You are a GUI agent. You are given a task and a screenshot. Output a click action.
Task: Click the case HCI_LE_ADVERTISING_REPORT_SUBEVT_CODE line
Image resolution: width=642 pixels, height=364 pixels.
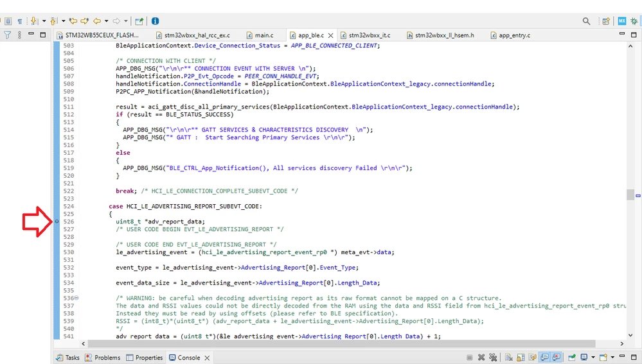[x=185, y=206]
